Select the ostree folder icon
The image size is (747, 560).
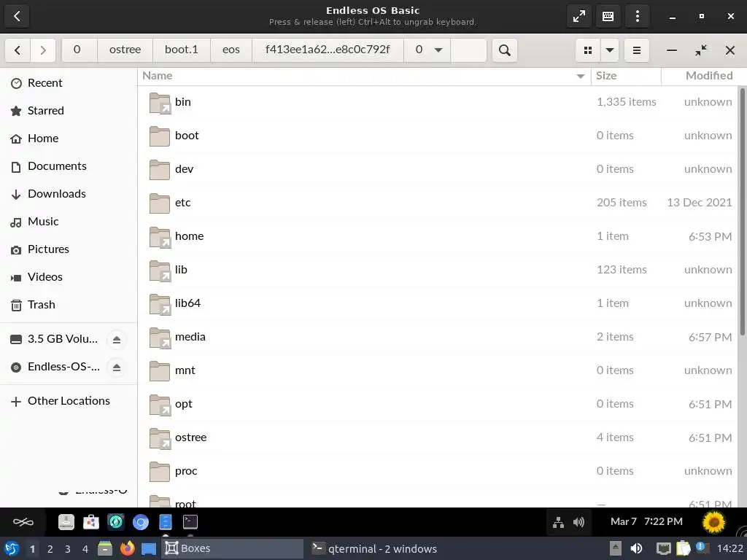pyautogui.click(x=160, y=438)
